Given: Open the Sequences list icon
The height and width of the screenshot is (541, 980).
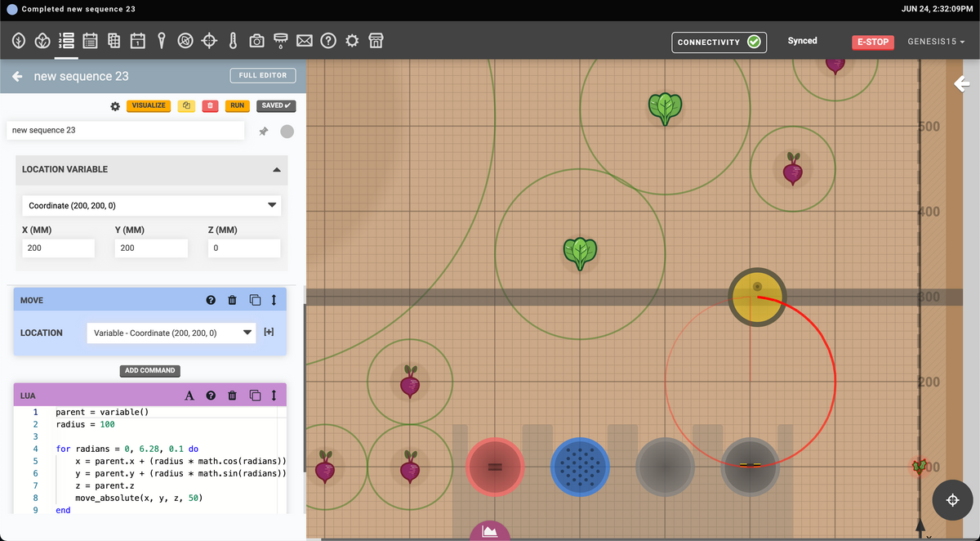Looking at the screenshot, I should pos(66,40).
